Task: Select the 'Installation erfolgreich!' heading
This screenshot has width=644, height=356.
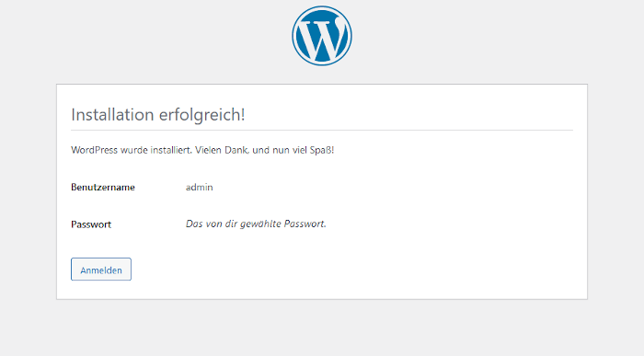Action: 158,115
